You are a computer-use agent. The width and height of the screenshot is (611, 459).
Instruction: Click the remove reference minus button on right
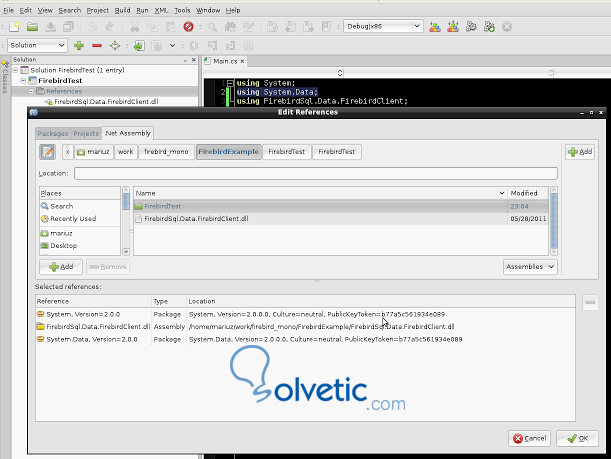[x=590, y=302]
